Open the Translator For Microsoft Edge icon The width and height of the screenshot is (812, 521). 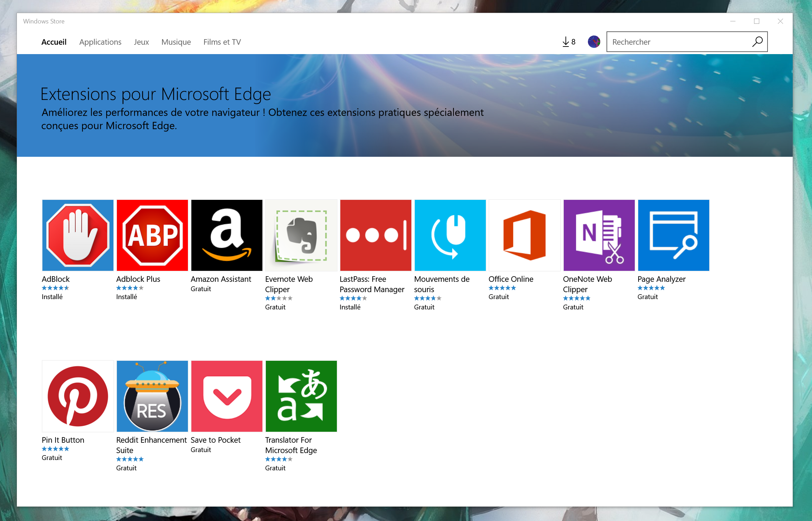[301, 396]
